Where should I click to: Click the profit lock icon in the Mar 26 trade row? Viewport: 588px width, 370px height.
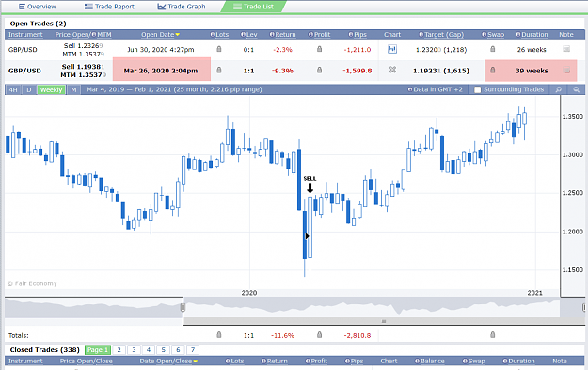pyautogui.click(x=319, y=71)
